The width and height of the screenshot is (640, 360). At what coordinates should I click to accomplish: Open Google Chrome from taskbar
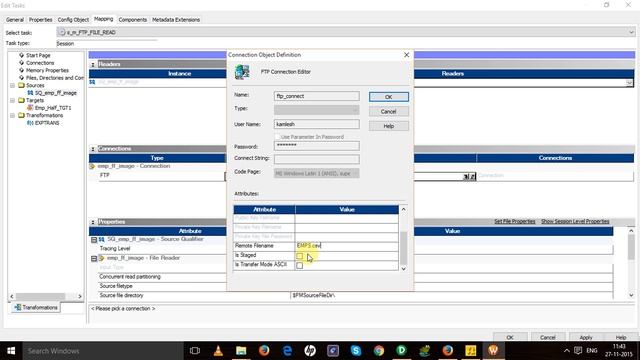coord(379,351)
